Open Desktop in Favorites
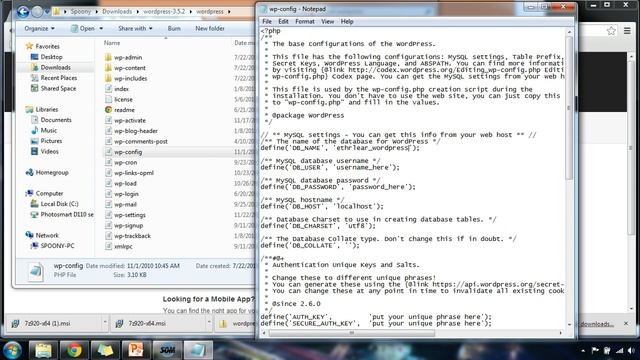This screenshot has width=640, height=360. (51, 57)
